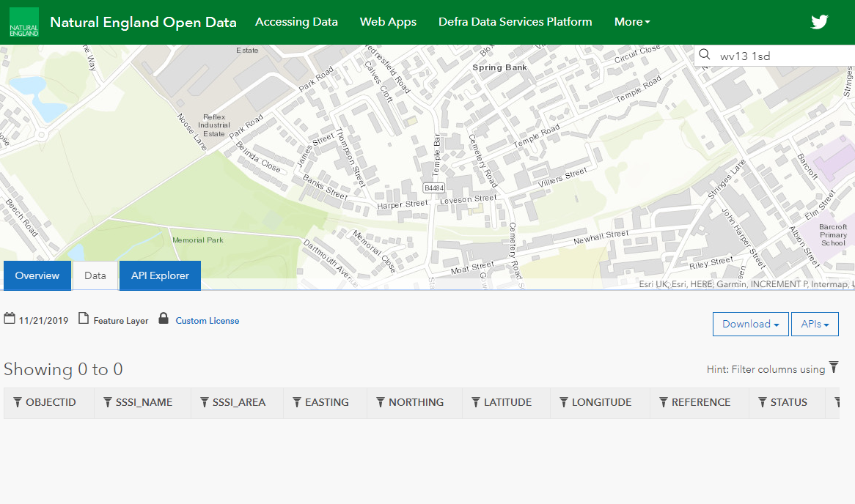Filter the REFERENCE column

(x=664, y=402)
